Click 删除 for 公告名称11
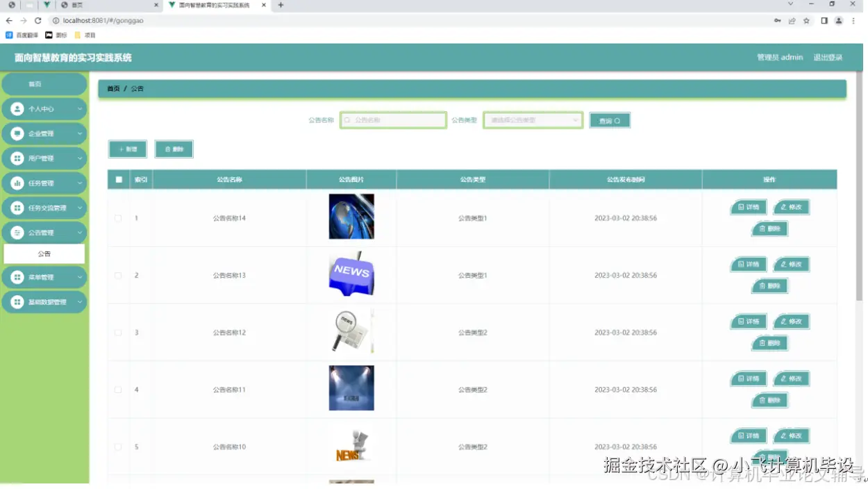Image resolution: width=868 pixels, height=489 pixels. pos(770,400)
